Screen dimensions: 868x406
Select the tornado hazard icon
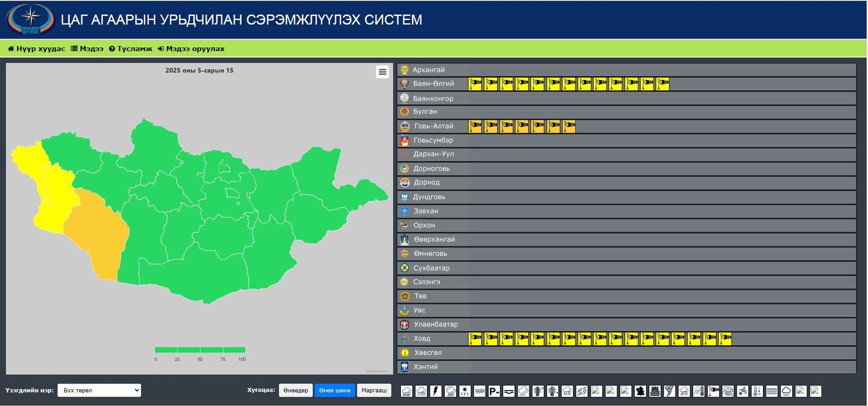669,391
